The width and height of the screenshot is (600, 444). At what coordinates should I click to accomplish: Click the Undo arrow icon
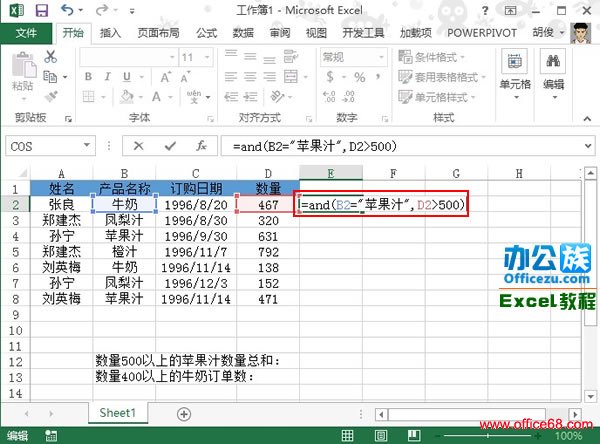click(67, 10)
